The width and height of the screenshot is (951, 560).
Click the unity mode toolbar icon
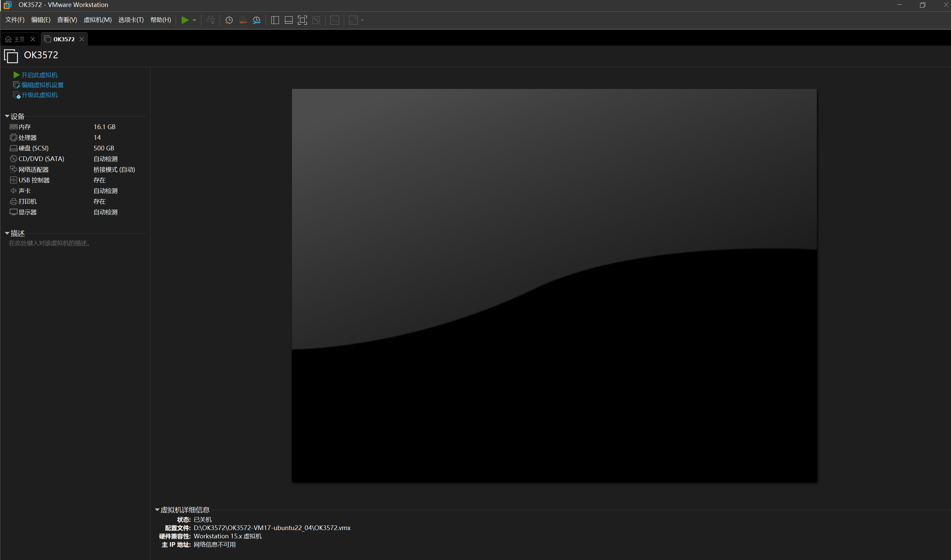(316, 20)
